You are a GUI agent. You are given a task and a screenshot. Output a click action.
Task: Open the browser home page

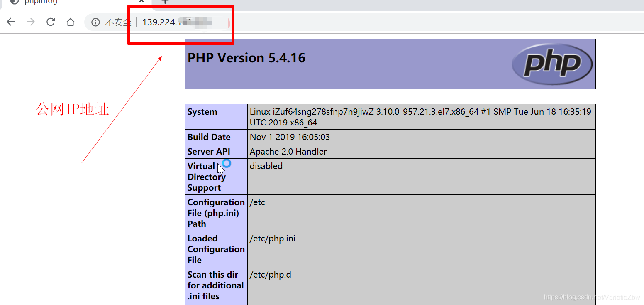pyautogui.click(x=71, y=22)
